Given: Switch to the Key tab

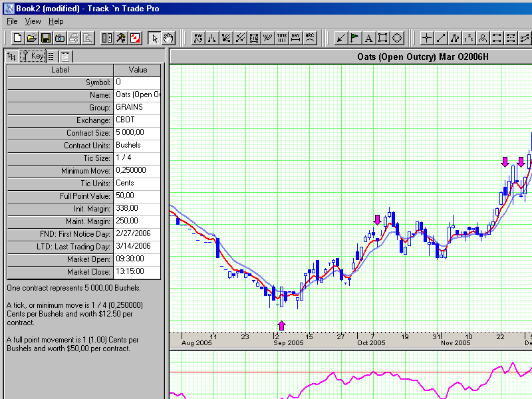Looking at the screenshot, I should click(x=33, y=56).
